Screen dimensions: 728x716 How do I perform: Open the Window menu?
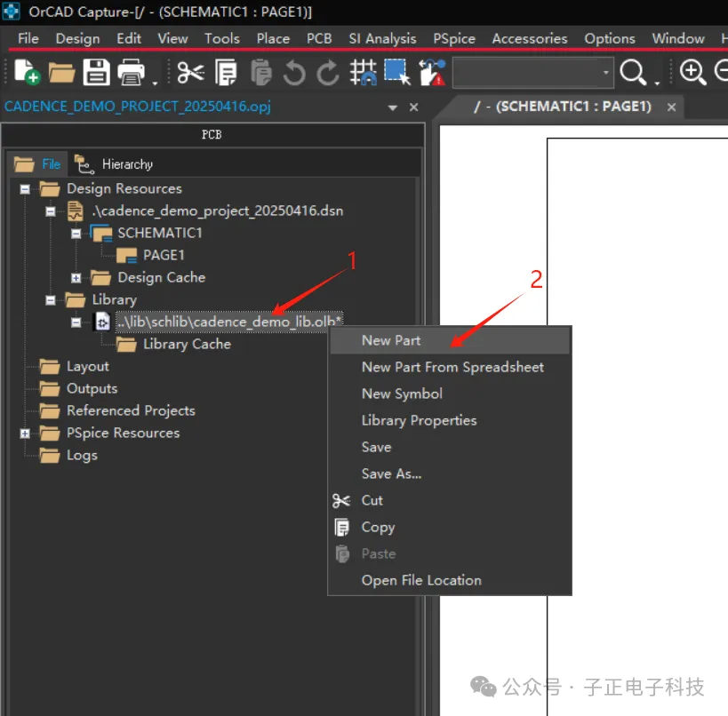pos(678,38)
